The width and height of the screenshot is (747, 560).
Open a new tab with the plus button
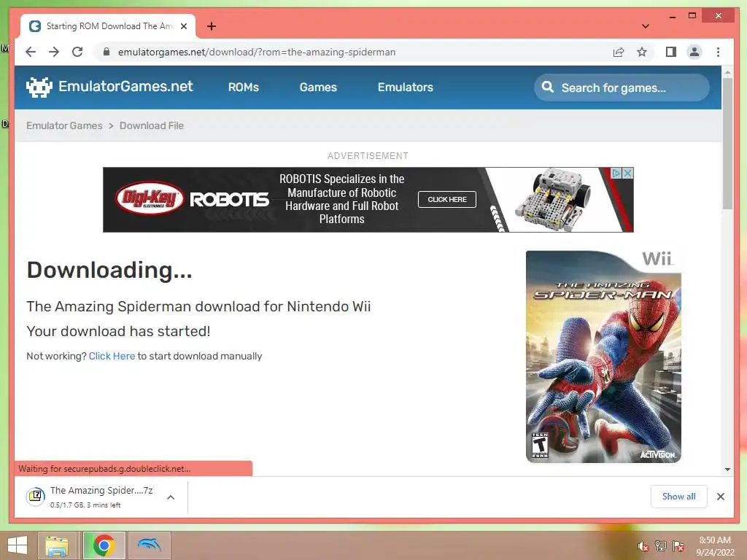click(x=212, y=26)
